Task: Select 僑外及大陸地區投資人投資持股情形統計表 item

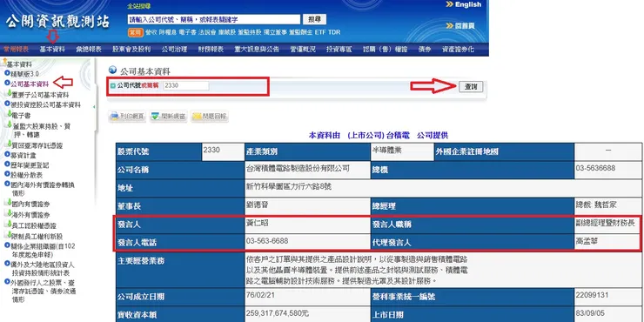Action: coord(43,269)
